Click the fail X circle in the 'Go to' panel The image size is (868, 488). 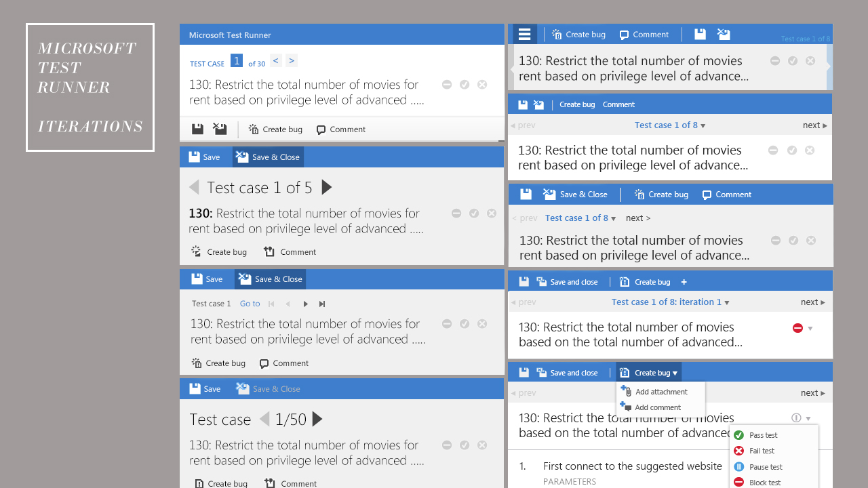point(482,324)
